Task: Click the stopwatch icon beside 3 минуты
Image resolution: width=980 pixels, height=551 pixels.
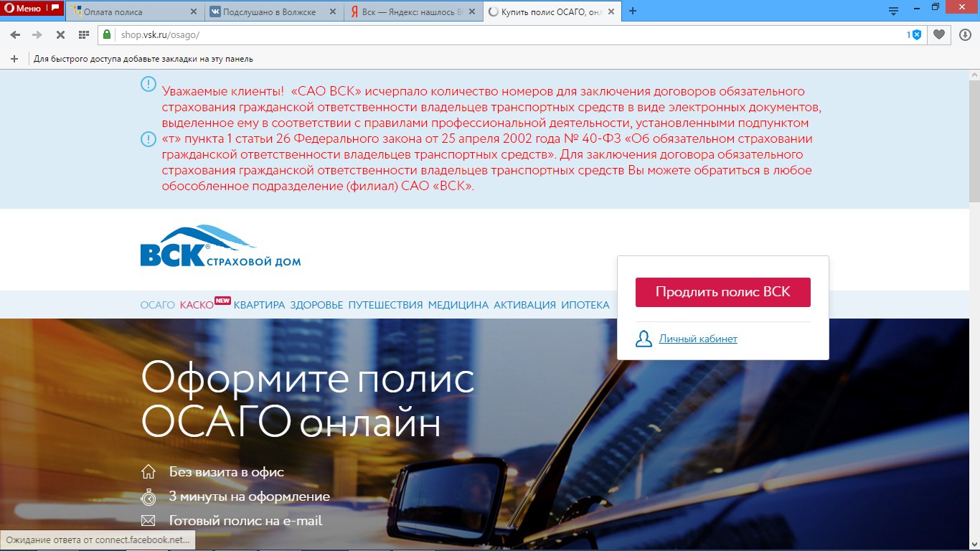Action: (x=149, y=496)
